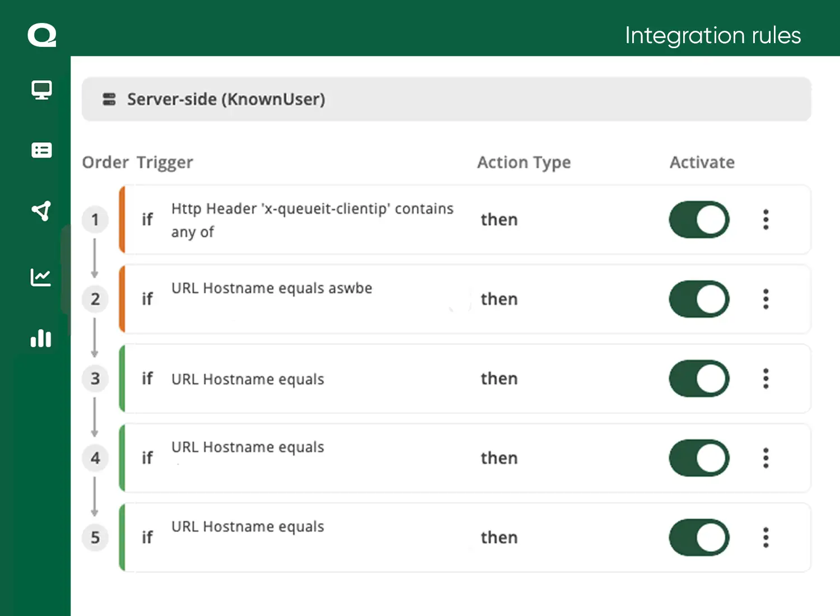Viewport: 840px width, 616px height.
Task: Click the Trigger column header
Action: click(165, 162)
